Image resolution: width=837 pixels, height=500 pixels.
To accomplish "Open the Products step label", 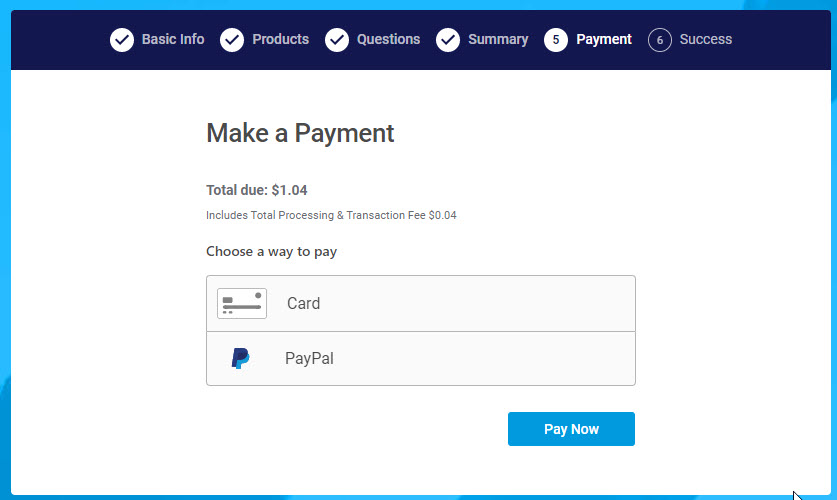I will tap(281, 39).
